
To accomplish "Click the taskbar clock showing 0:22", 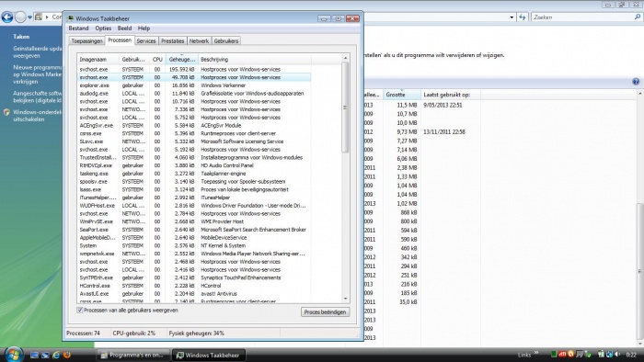I will (631, 355).
